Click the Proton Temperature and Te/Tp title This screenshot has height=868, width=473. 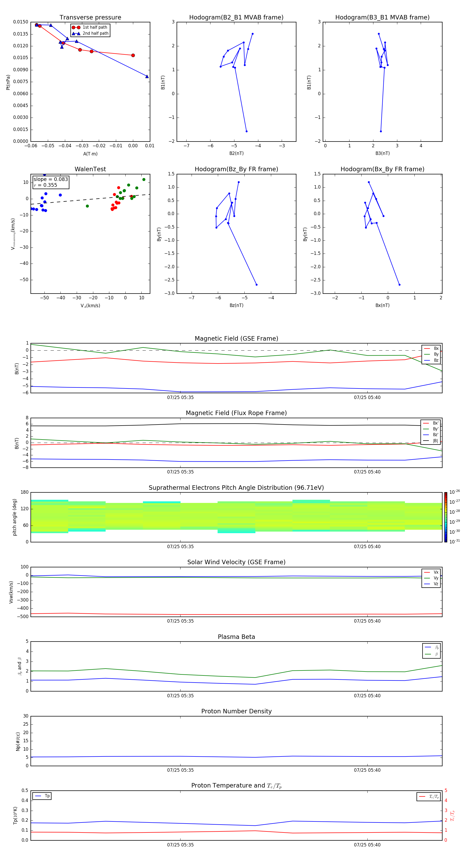[236, 786]
